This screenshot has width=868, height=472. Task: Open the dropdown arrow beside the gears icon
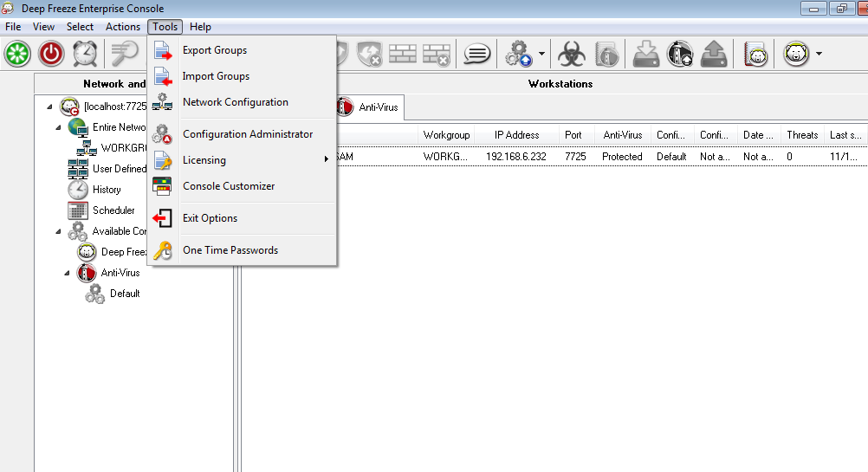pyautogui.click(x=542, y=55)
